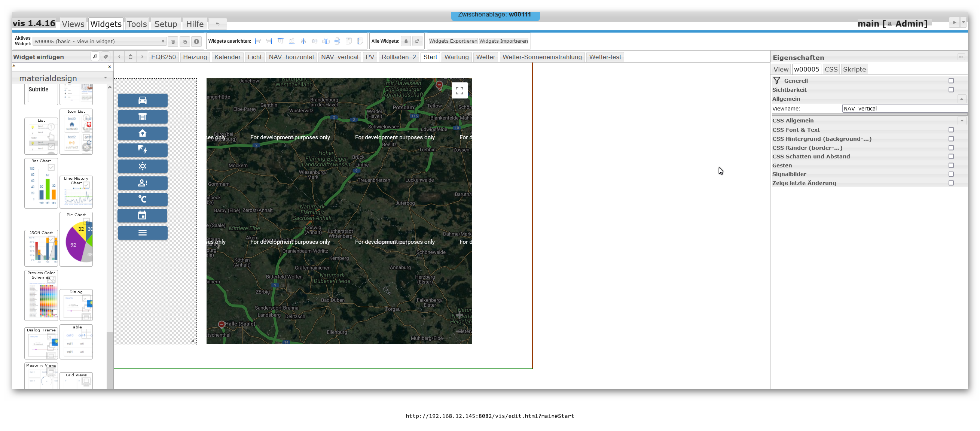Viewport: 980px width, 431px height.
Task: Click the calendar navigation button
Action: click(142, 216)
